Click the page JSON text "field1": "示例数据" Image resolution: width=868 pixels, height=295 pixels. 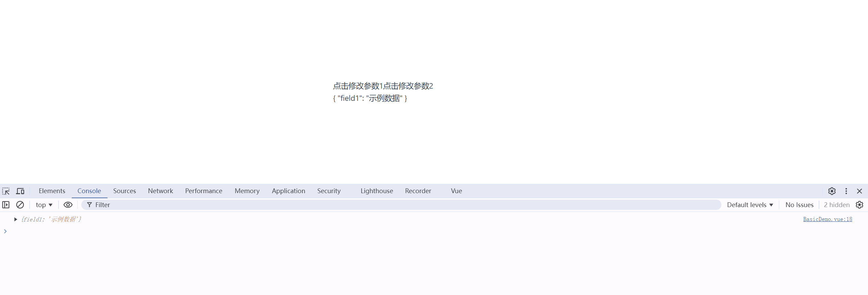click(370, 98)
